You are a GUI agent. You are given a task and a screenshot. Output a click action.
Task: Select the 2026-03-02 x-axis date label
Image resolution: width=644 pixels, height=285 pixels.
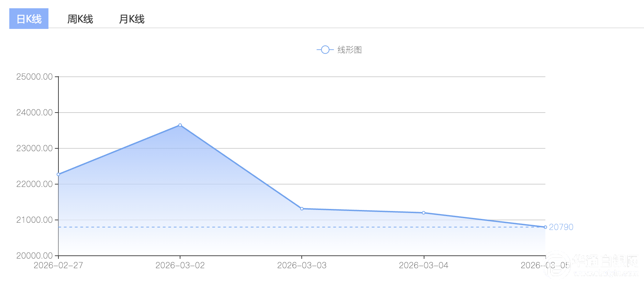click(x=180, y=265)
